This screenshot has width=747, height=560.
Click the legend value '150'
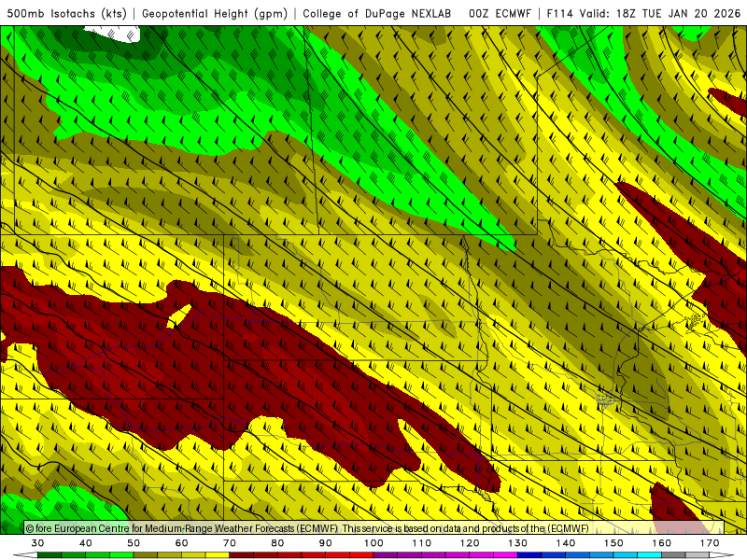pyautogui.click(x=613, y=543)
